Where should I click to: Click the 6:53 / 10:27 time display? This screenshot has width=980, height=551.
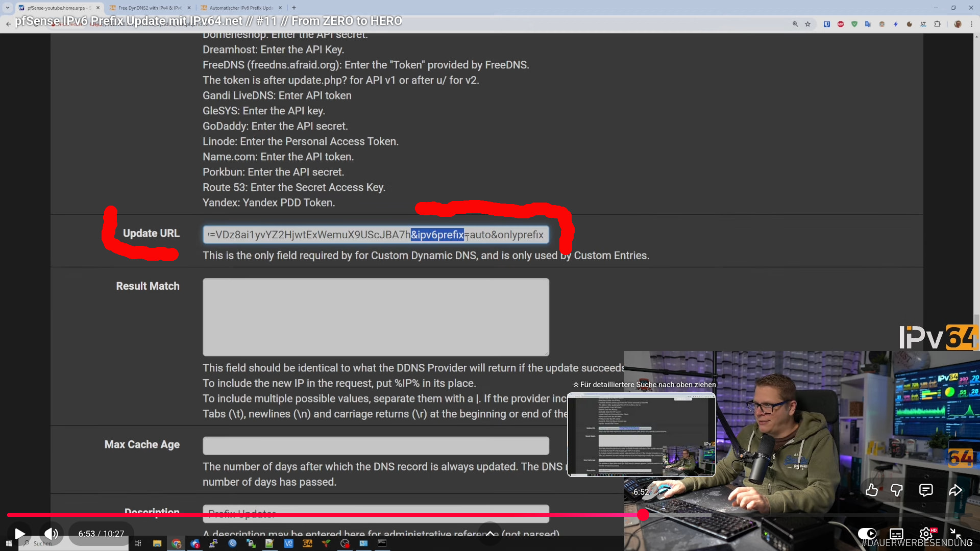pos(101,534)
